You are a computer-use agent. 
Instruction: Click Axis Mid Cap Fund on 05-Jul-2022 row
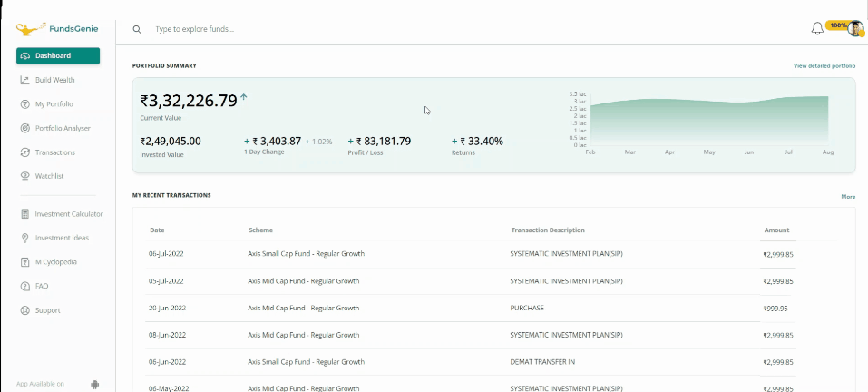tap(303, 281)
